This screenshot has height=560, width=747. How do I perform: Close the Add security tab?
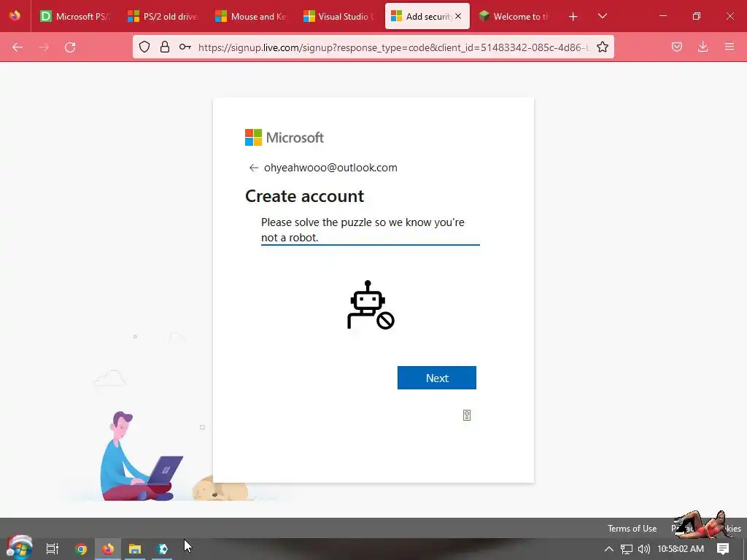point(458,16)
